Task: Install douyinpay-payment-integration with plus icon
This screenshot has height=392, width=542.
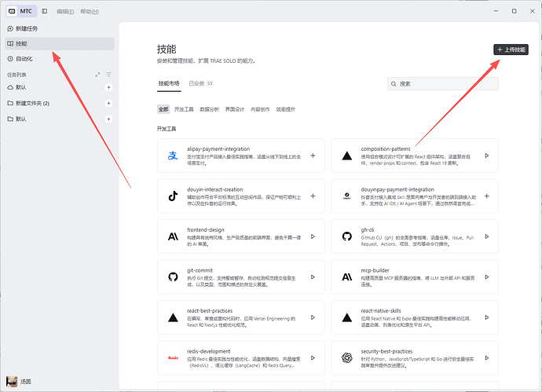Action: pos(487,196)
